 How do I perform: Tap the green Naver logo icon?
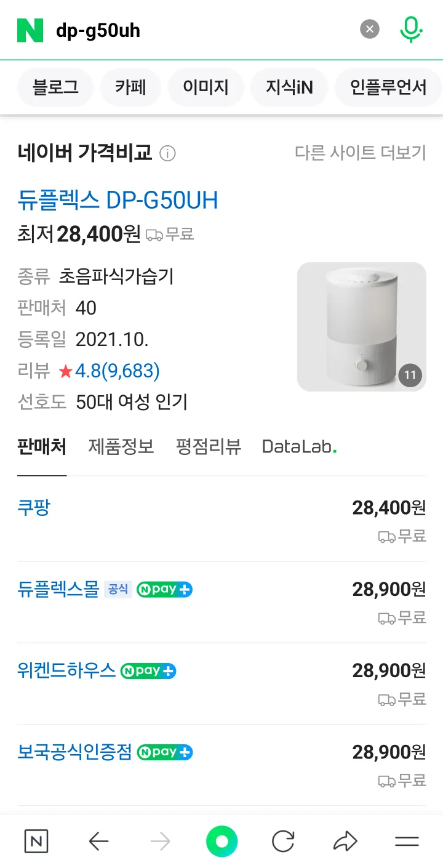[x=30, y=30]
